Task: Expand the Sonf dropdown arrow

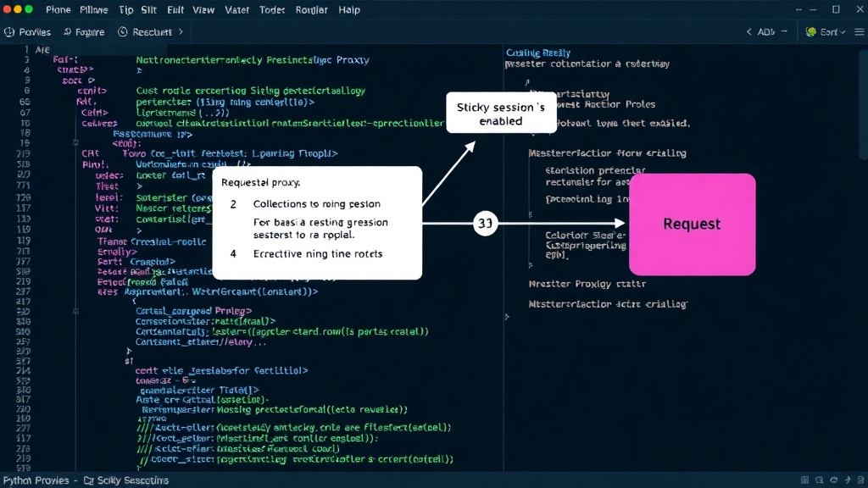Action: pyautogui.click(x=843, y=32)
